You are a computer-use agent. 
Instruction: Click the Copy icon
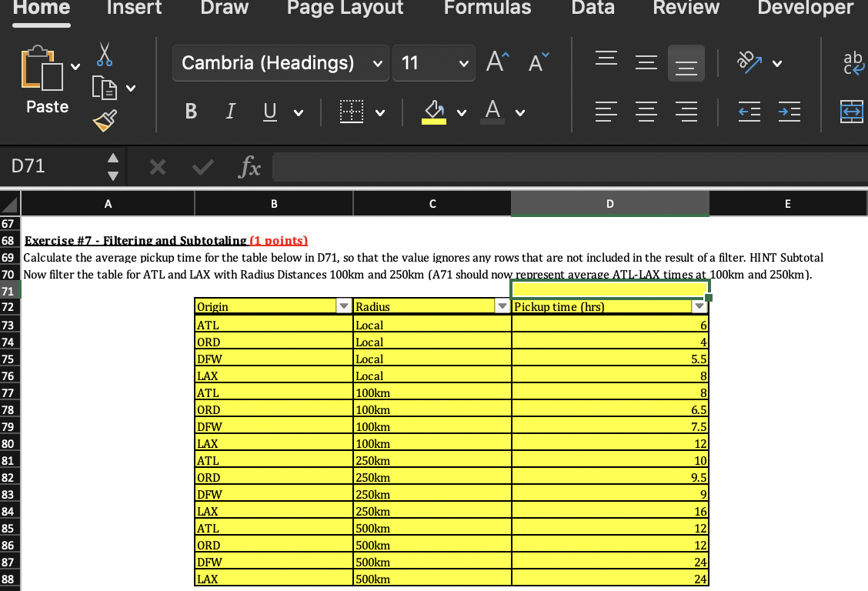point(103,88)
